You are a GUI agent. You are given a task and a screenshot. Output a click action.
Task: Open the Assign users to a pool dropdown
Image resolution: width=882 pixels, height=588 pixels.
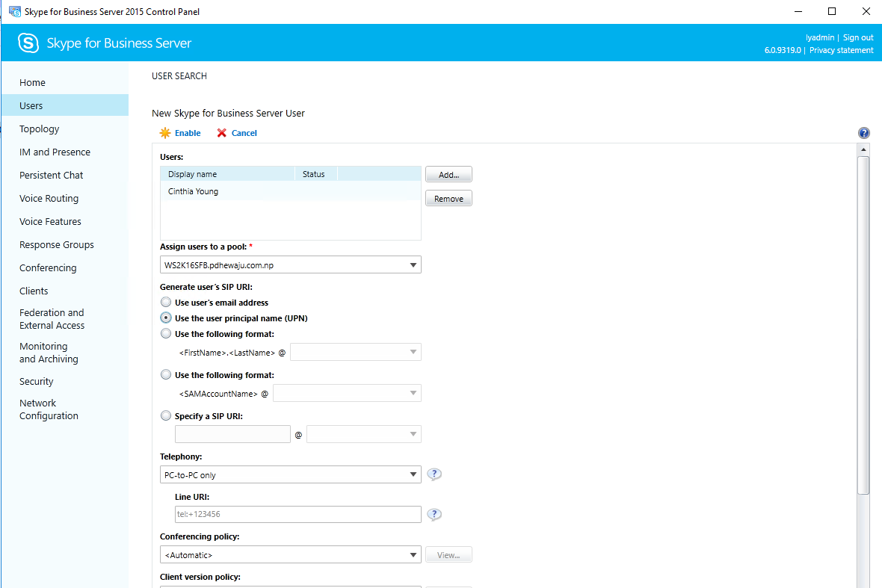pos(290,264)
